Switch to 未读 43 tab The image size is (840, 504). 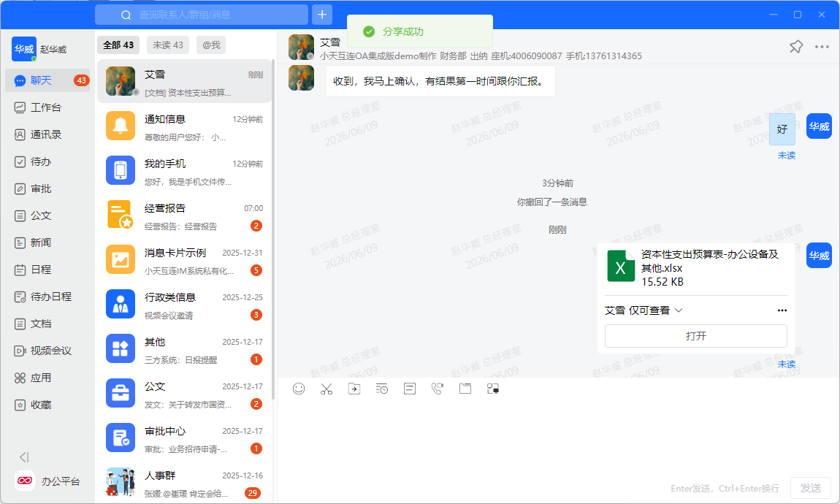point(168,45)
